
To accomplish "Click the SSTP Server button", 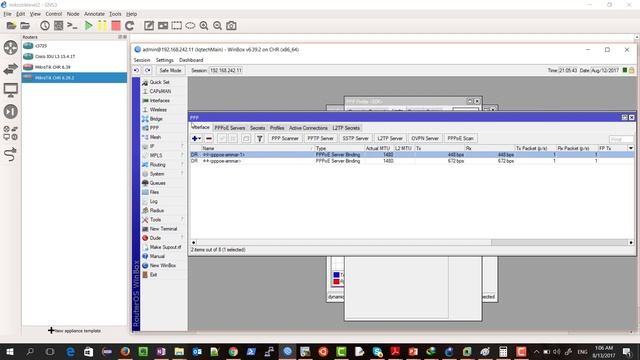I will click(x=355, y=138).
